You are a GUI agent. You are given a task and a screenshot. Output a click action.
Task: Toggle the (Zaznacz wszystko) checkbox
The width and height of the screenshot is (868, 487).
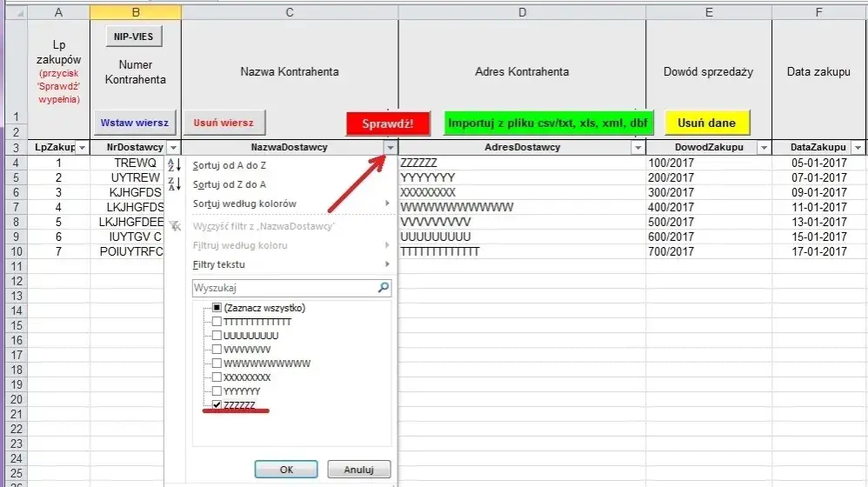pos(217,308)
